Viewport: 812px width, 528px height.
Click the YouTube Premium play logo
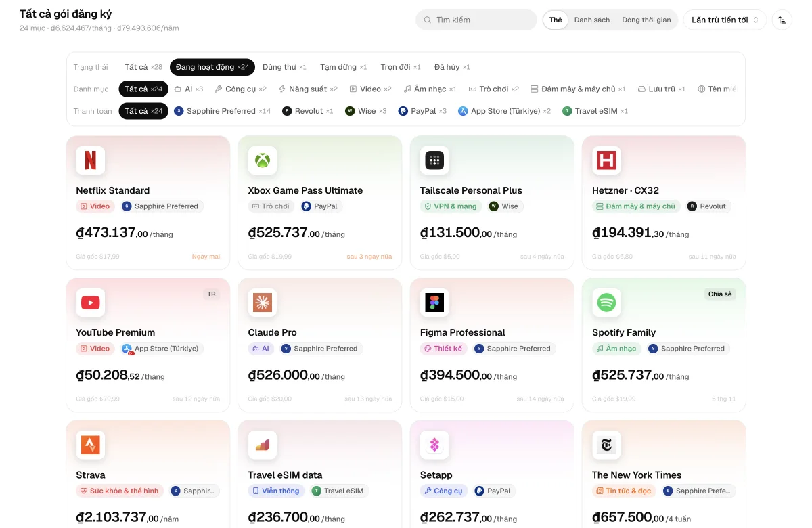point(90,303)
